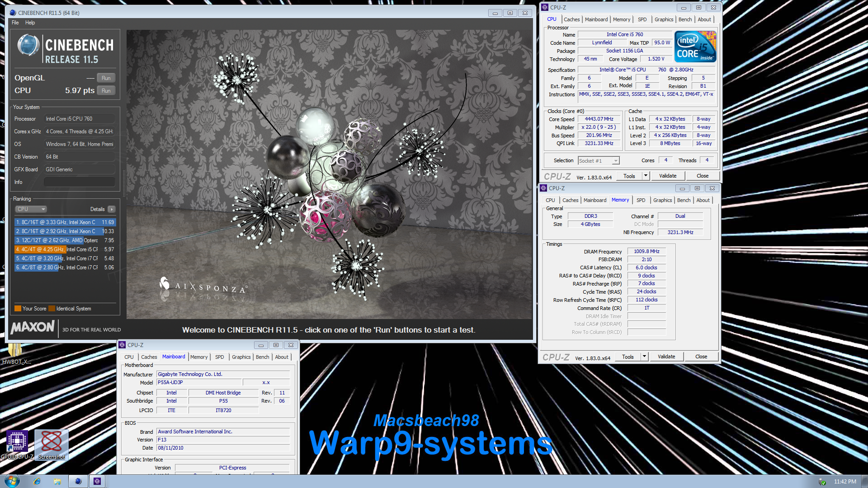Click the DRAM Frequency value 1009.8 MHz

(x=646, y=251)
